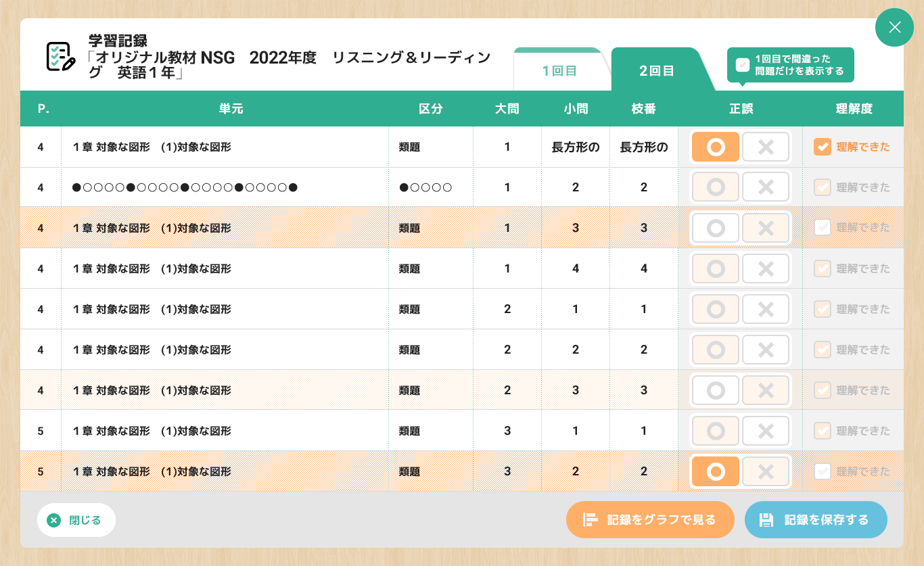Click the 閉じる button

pos(76,520)
